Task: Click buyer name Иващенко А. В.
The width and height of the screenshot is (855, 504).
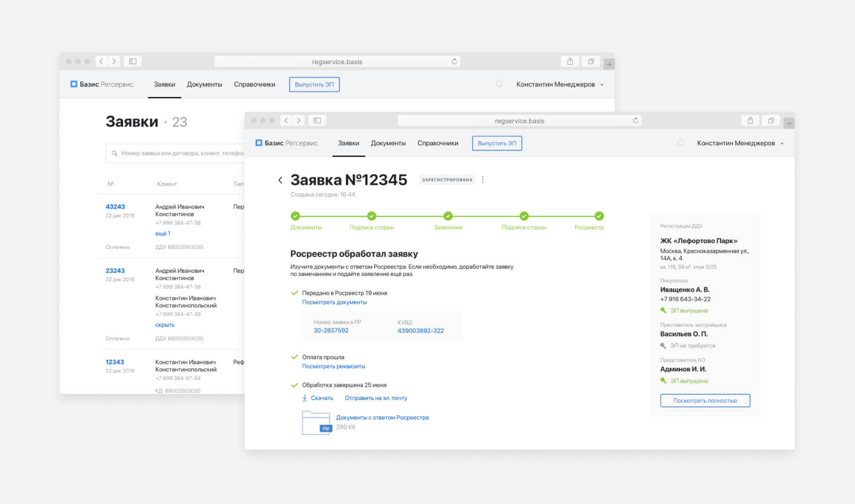Action: [685, 289]
